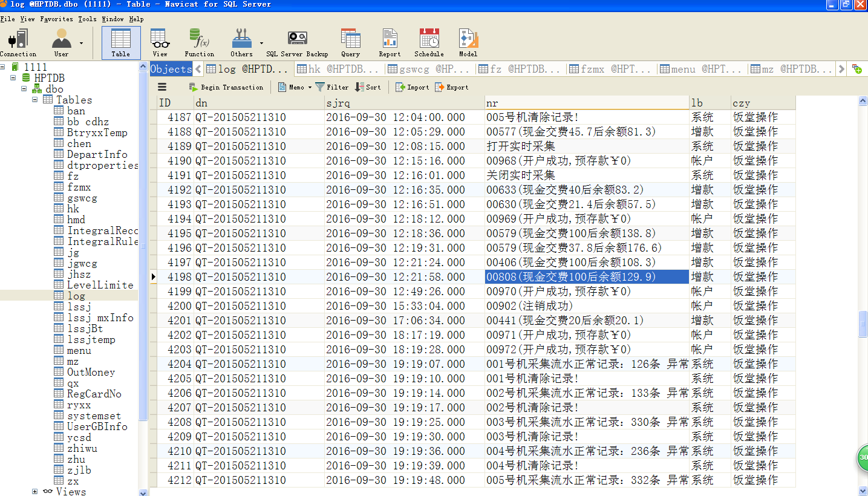The image size is (868, 496).
Task: Open the Report tool
Action: [x=390, y=42]
